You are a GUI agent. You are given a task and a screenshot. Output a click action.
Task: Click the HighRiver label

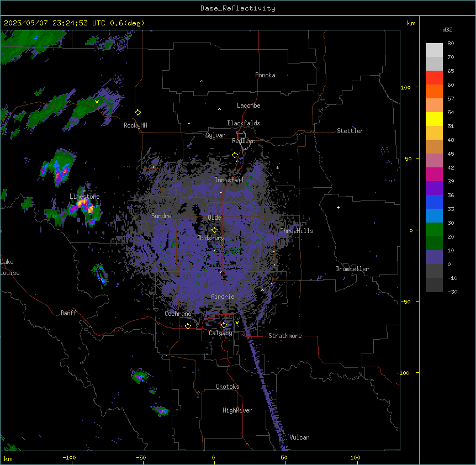(237, 410)
